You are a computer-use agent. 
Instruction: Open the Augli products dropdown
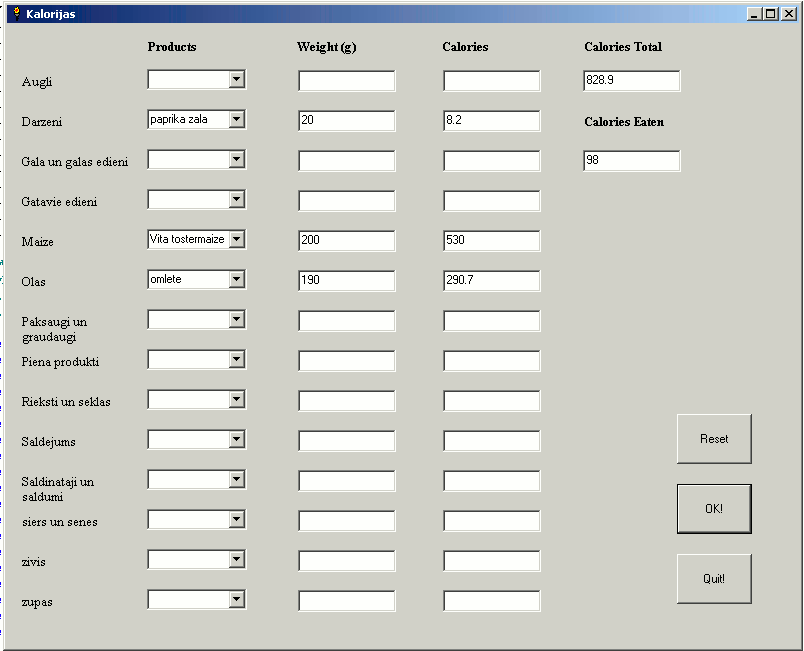[236, 80]
